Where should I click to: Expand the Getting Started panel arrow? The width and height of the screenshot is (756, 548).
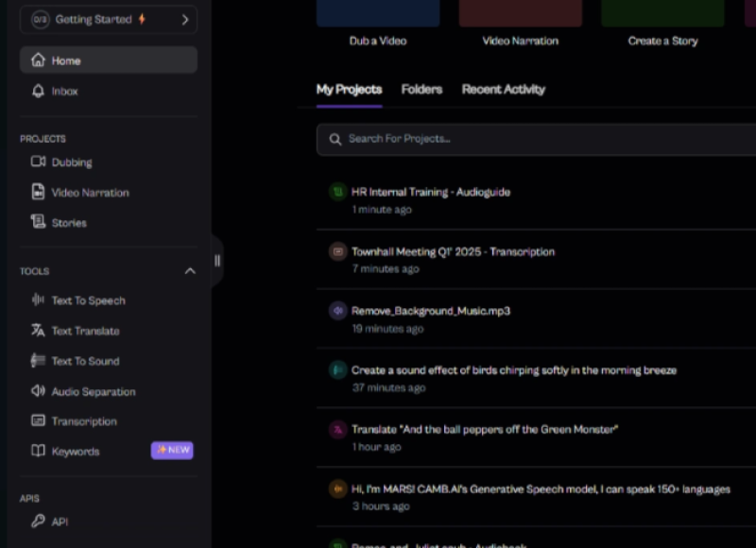(x=184, y=19)
